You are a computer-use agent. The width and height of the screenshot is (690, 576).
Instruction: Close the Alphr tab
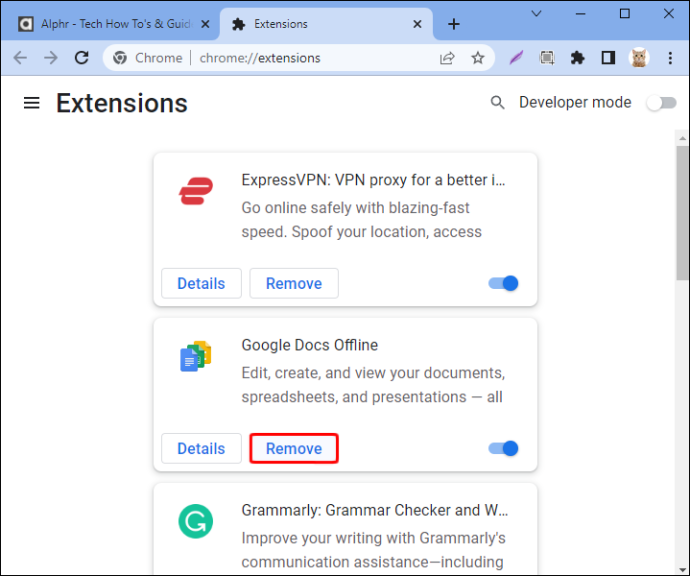tap(205, 24)
